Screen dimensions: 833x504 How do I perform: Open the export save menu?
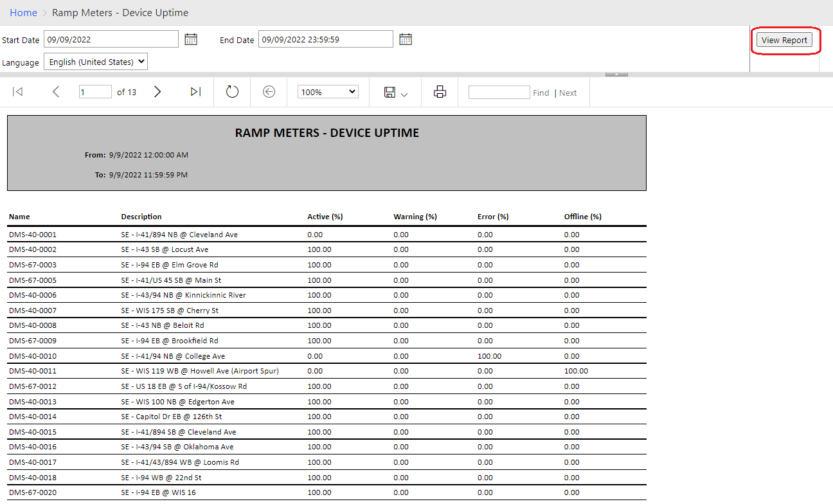pyautogui.click(x=396, y=93)
